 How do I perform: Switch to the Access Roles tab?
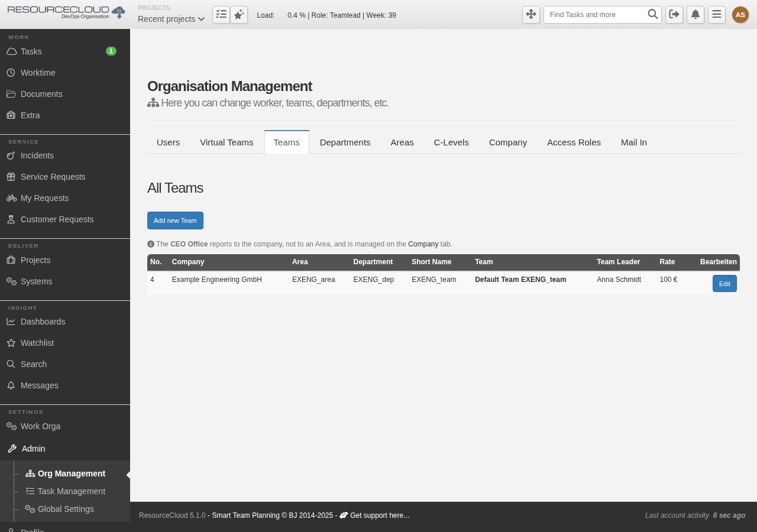(574, 142)
